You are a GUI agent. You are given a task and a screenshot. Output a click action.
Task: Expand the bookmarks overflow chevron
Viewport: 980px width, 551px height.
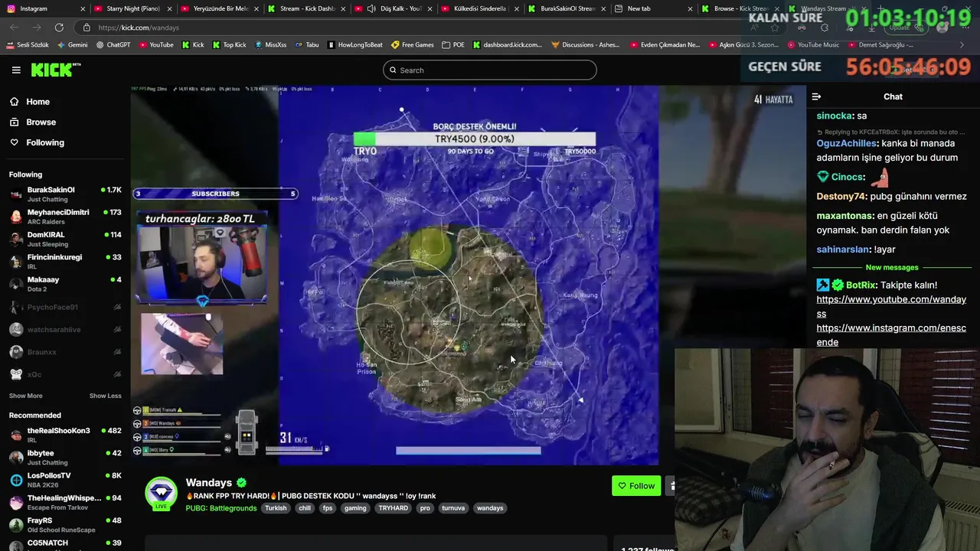[x=962, y=44]
